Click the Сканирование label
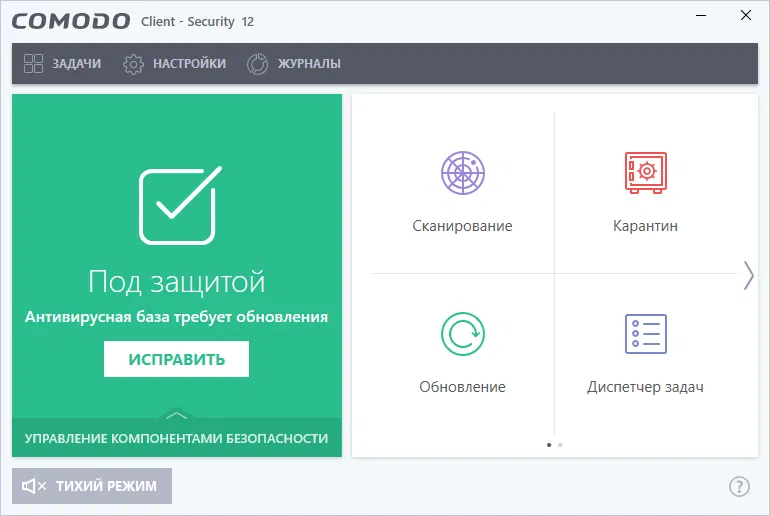 pos(462,226)
